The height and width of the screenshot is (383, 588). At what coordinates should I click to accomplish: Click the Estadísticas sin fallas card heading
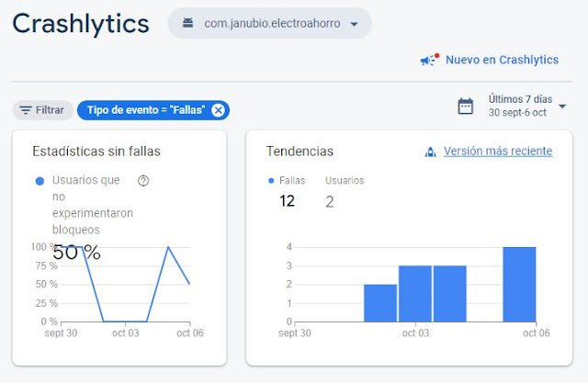96,152
